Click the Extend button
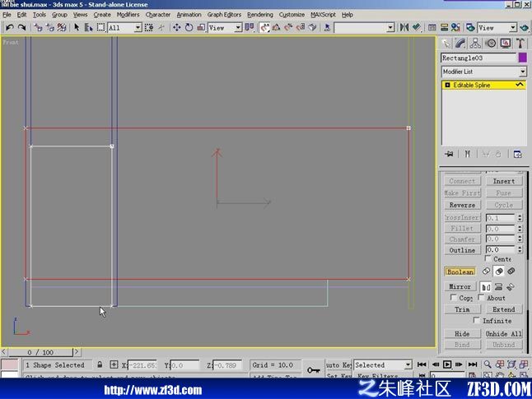 (x=503, y=309)
